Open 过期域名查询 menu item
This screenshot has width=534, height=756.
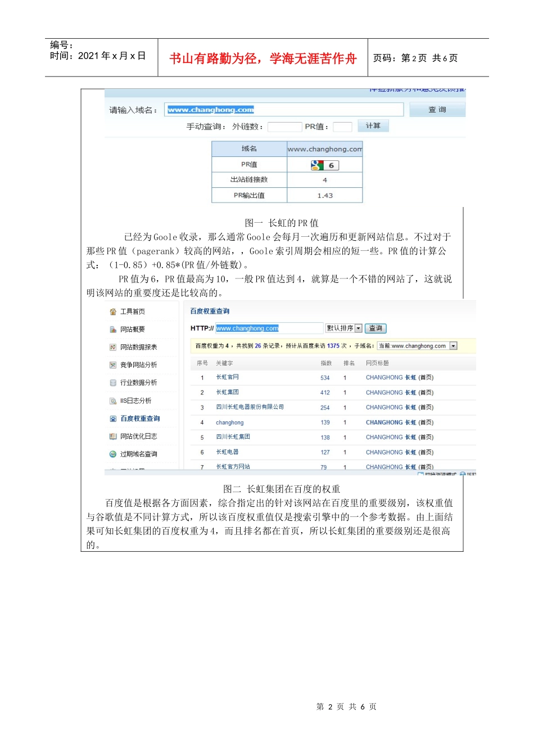click(x=139, y=454)
